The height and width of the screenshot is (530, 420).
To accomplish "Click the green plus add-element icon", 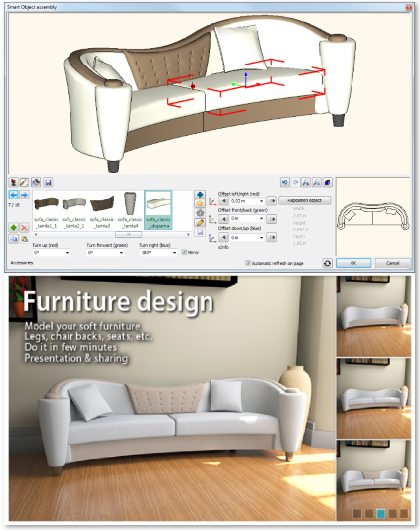I will 14,227.
